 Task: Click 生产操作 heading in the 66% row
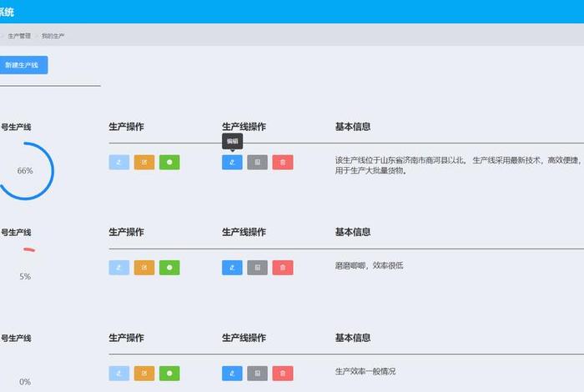(x=126, y=127)
